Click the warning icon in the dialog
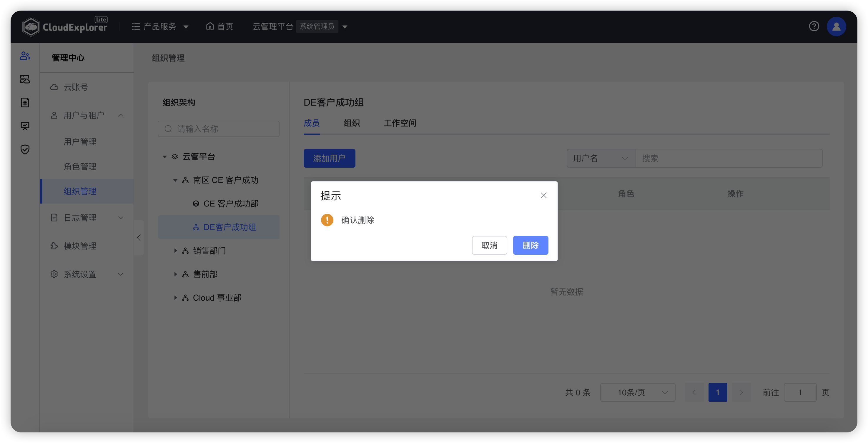Viewport: 868px width, 443px height. [327, 220]
